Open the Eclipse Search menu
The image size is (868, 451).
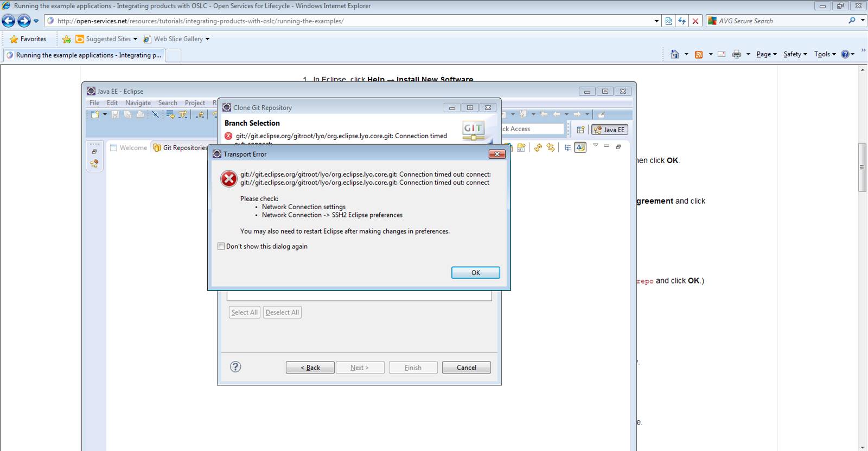pos(168,103)
